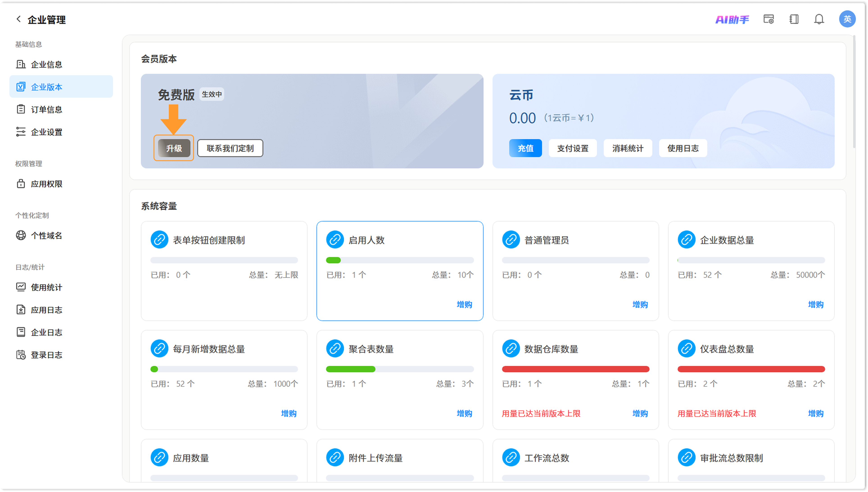868x492 pixels.
Task: Click the 企业日志 document icon
Action: (21, 332)
